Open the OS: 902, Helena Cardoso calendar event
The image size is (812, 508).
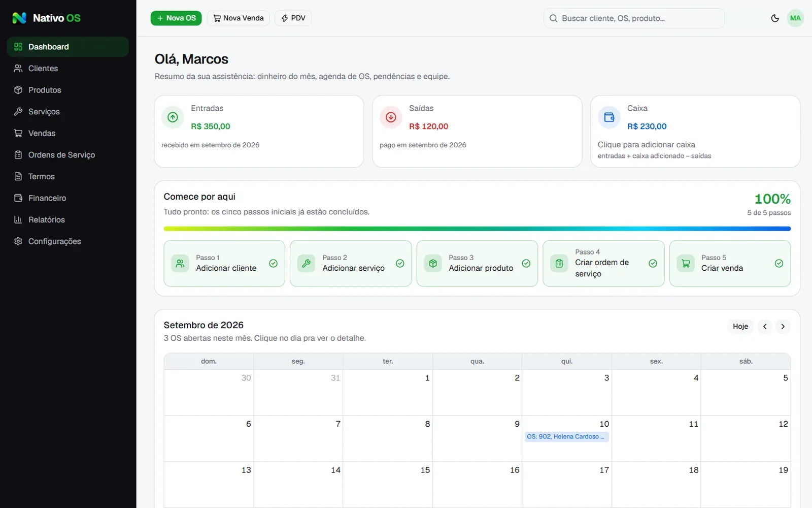[566, 436]
